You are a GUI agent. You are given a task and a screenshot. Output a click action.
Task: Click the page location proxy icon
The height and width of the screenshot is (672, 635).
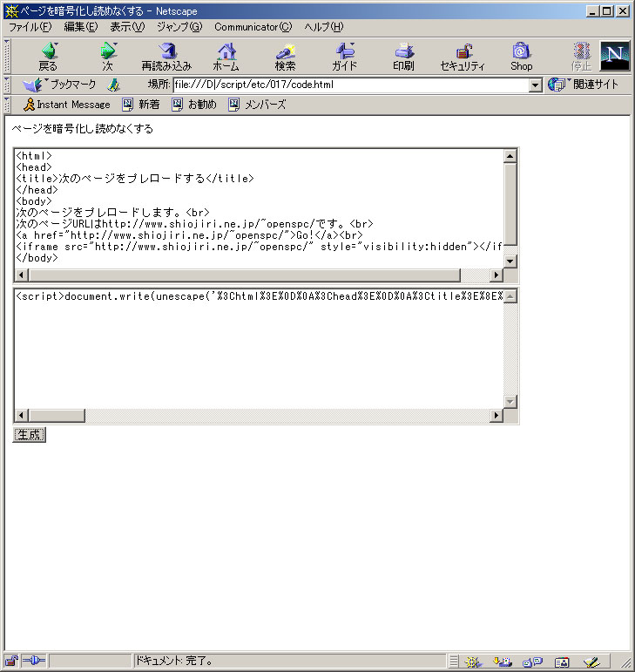113,85
